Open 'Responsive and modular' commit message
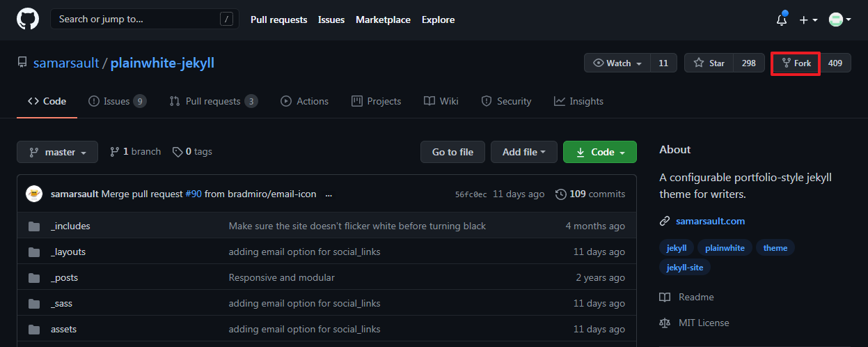Viewport: 868px width, 347px height. pos(281,278)
